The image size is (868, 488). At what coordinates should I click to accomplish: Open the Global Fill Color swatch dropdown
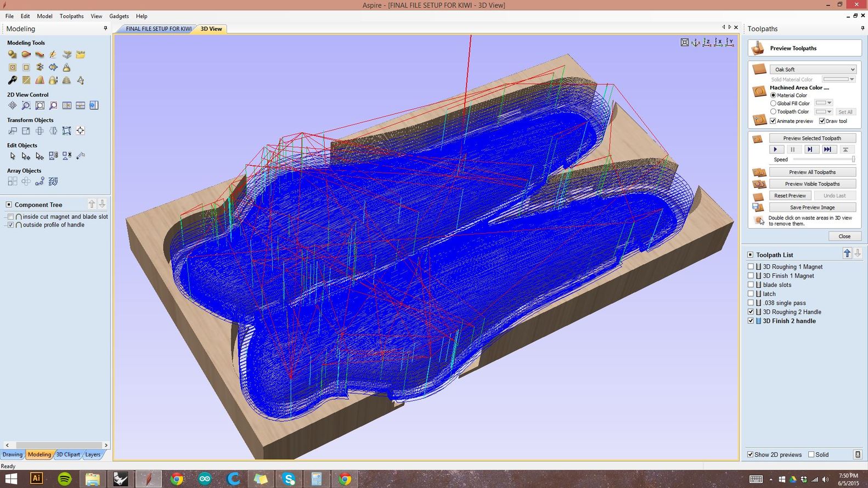(824, 103)
